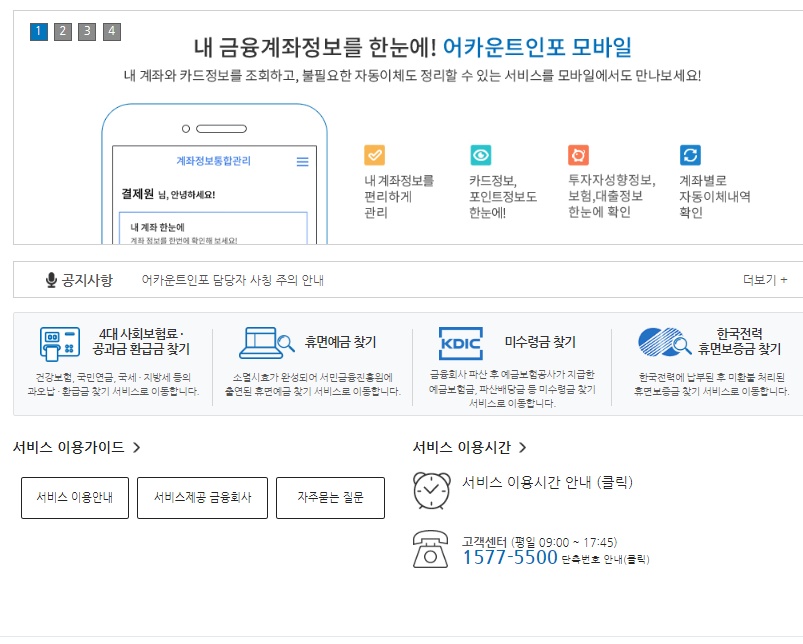Go to banner slide 2
This screenshot has height=644, width=803.
[x=62, y=32]
